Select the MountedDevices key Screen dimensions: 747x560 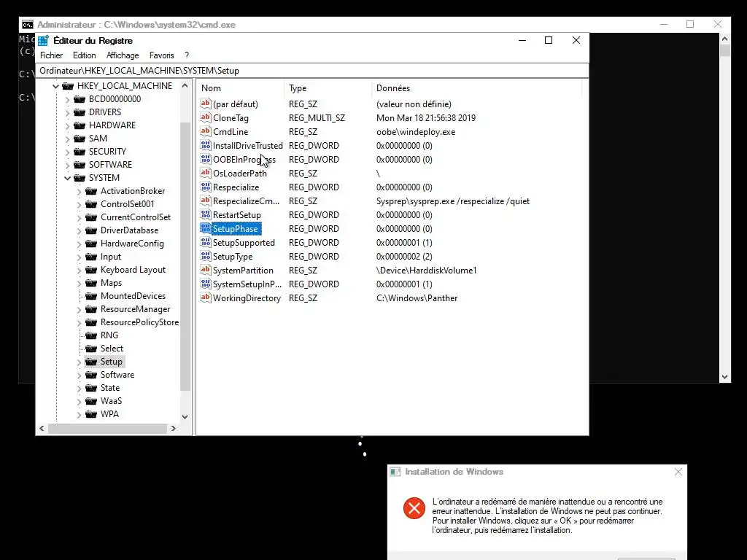coord(133,296)
